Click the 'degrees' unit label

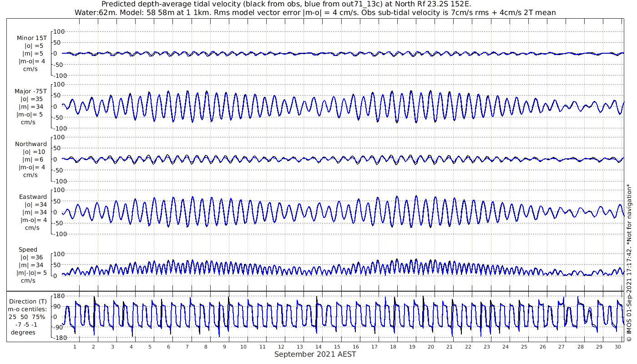click(x=23, y=332)
